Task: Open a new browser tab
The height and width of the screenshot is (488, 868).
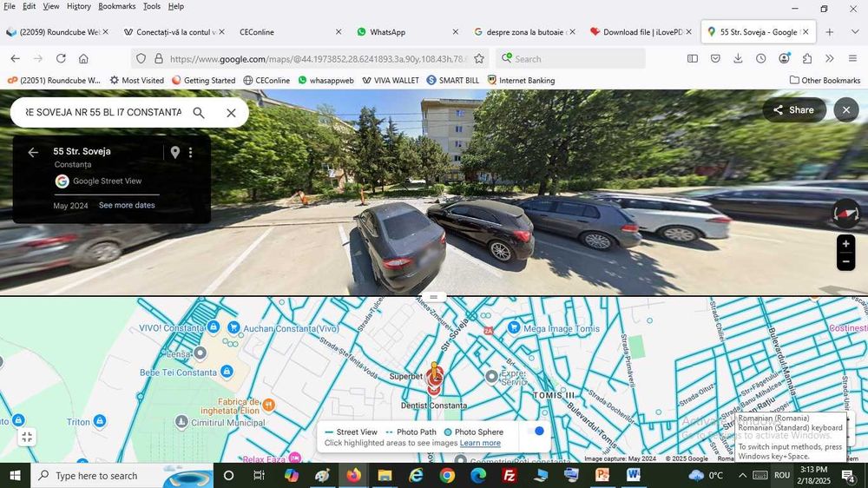Action: point(829,32)
